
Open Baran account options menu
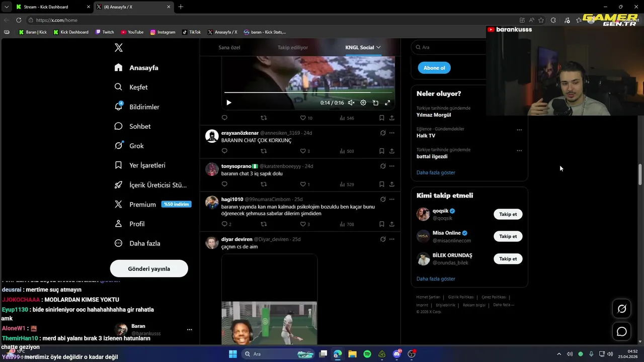click(190, 330)
